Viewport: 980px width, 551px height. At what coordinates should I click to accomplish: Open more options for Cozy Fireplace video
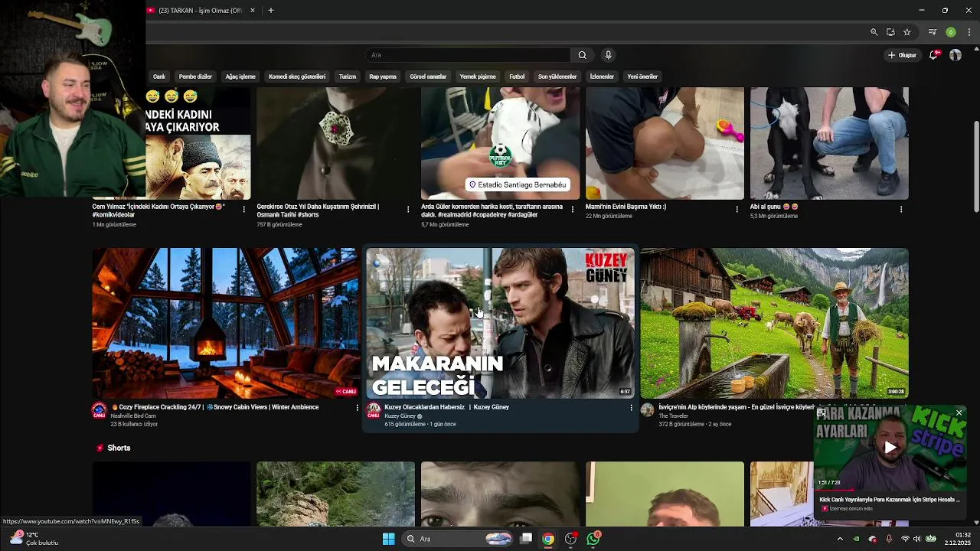(357, 408)
